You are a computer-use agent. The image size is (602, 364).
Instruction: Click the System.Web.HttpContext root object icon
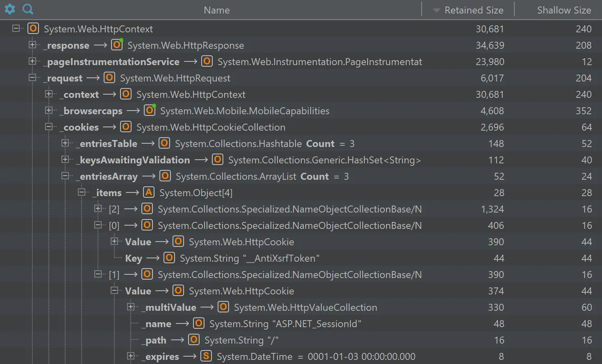click(33, 29)
